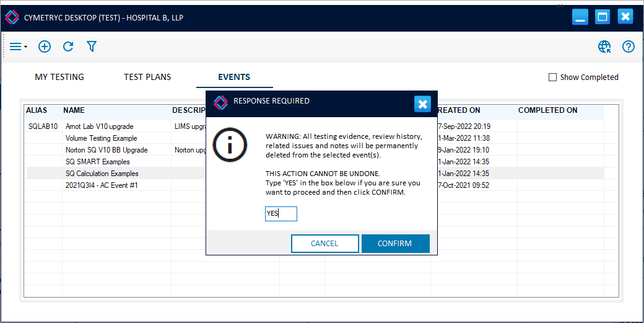Select the EVENTS tab

[234, 77]
